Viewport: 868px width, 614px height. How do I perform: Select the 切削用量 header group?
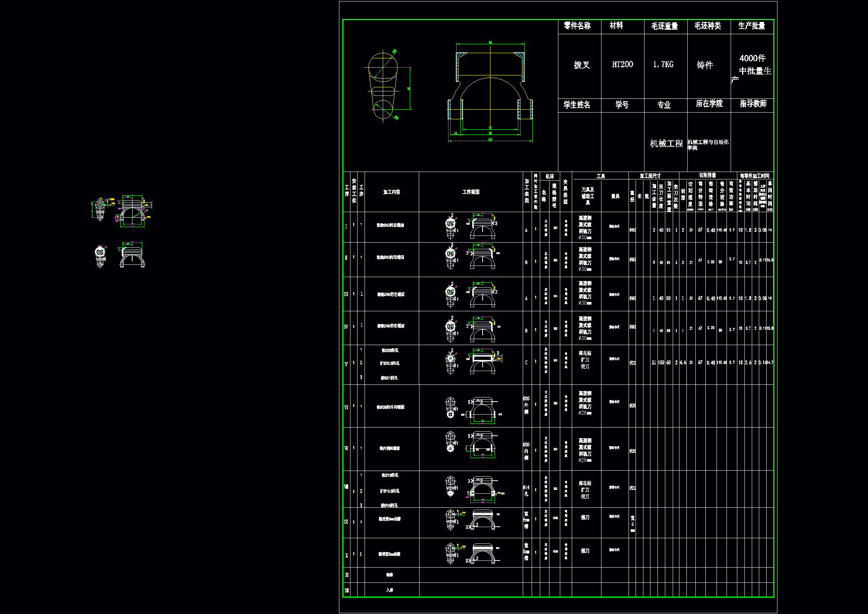click(707, 176)
